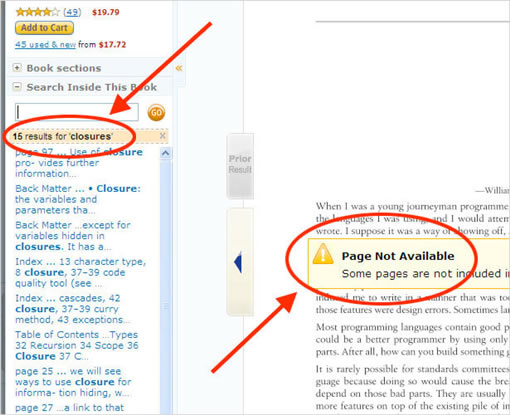Dismiss search results with the X icon
The image size is (510, 415).
click(162, 136)
